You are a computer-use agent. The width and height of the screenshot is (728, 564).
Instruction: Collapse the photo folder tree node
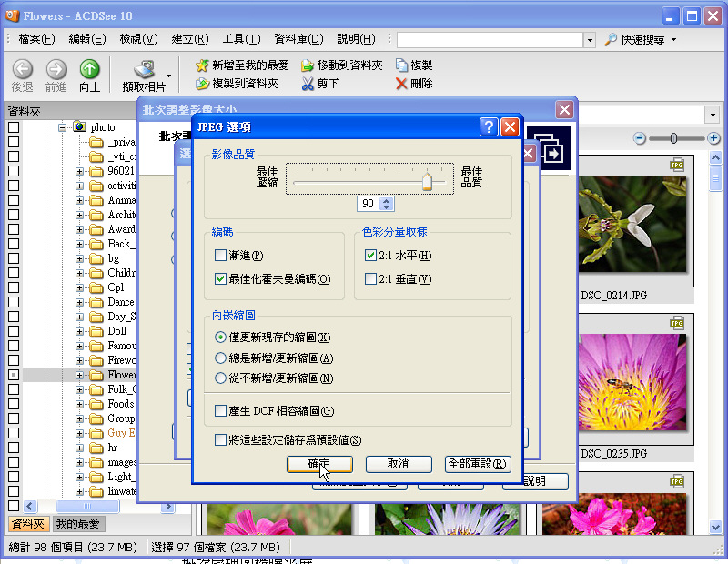pos(63,127)
